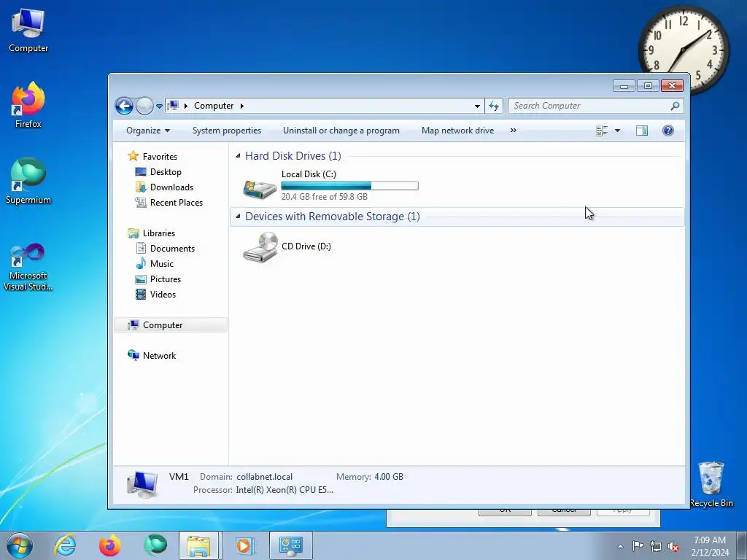
Task: Open the Documents library
Action: (172, 248)
